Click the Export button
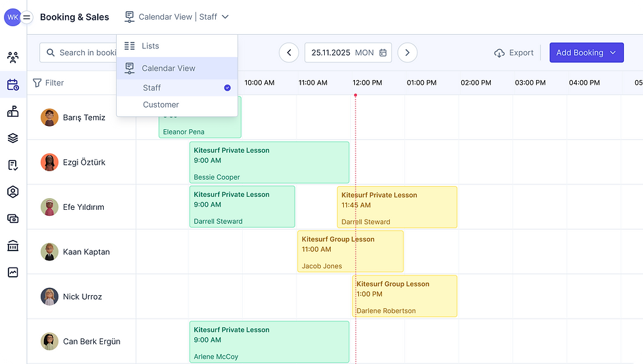 tap(514, 53)
